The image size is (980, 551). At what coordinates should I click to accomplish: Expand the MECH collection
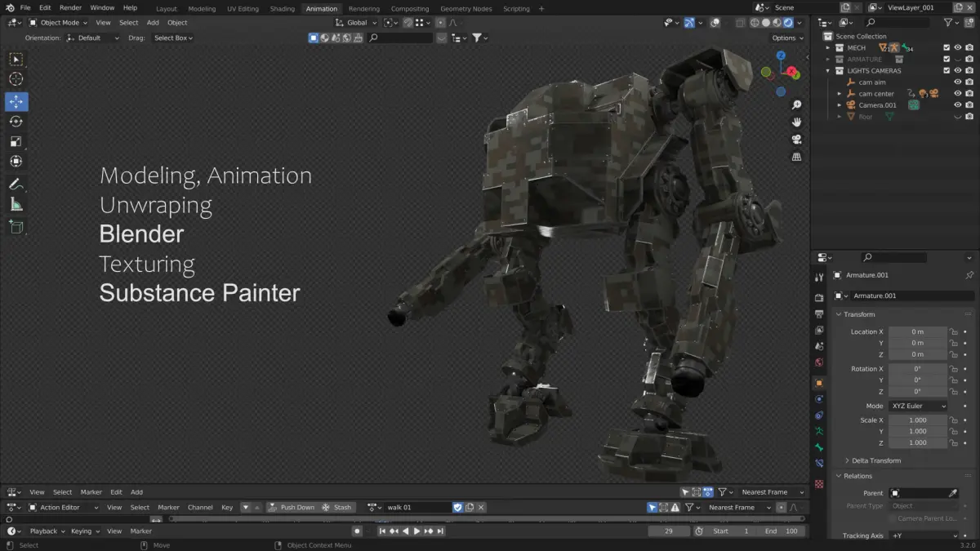click(x=828, y=47)
